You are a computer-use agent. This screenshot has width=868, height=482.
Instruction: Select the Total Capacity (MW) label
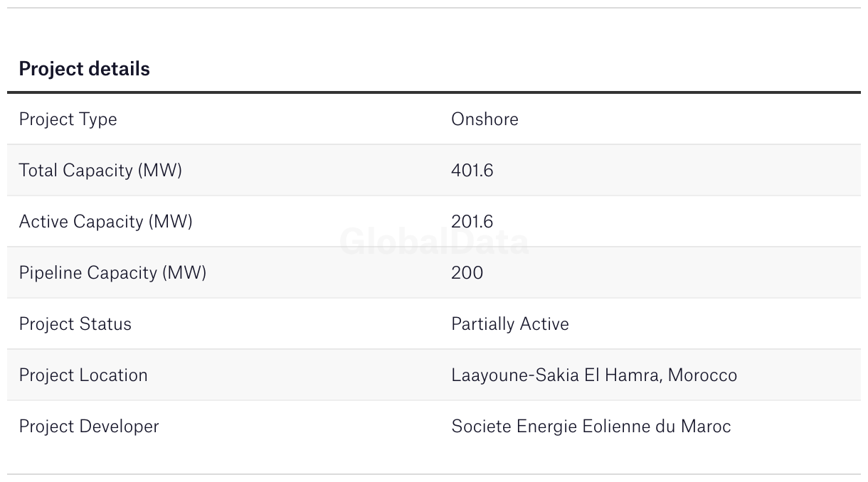point(100,170)
